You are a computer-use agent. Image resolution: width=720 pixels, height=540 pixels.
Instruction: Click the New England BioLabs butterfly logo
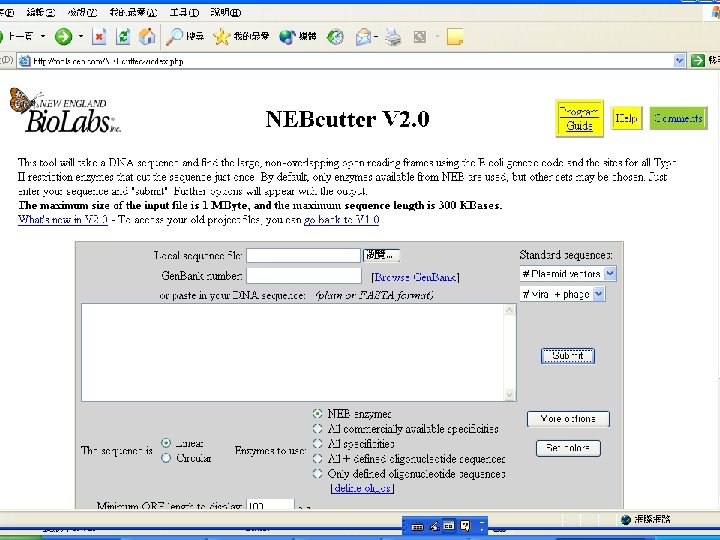click(64, 111)
